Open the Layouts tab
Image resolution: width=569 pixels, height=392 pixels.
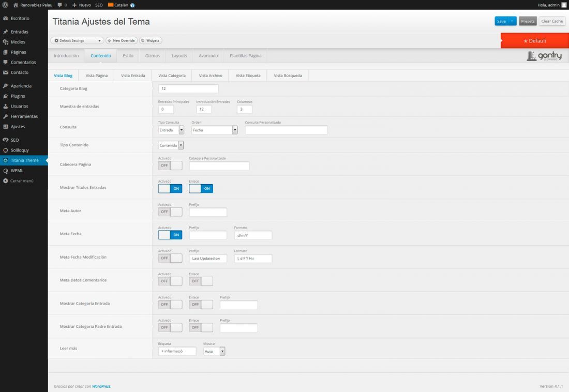pyautogui.click(x=179, y=56)
